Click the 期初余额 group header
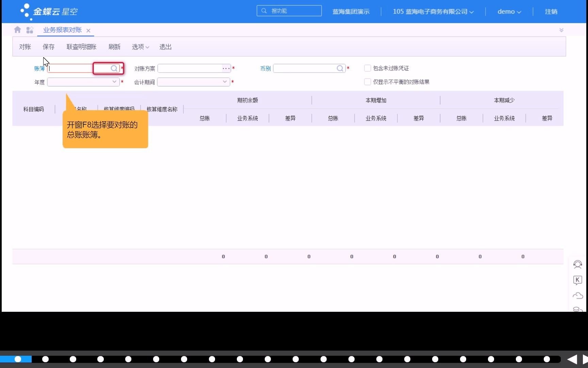 point(247,100)
